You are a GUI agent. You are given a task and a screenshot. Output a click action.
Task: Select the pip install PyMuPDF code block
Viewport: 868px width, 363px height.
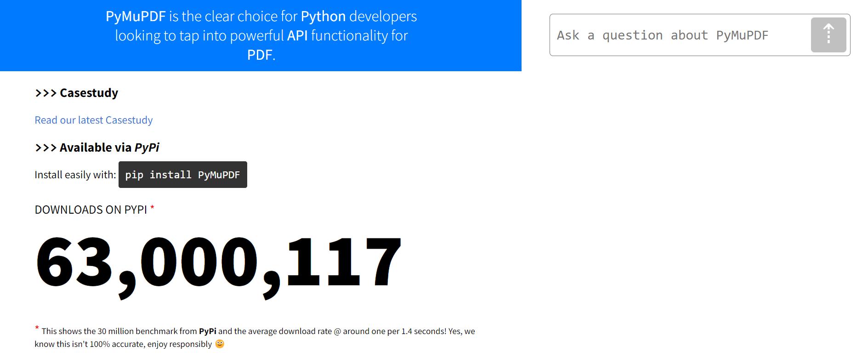click(x=183, y=175)
